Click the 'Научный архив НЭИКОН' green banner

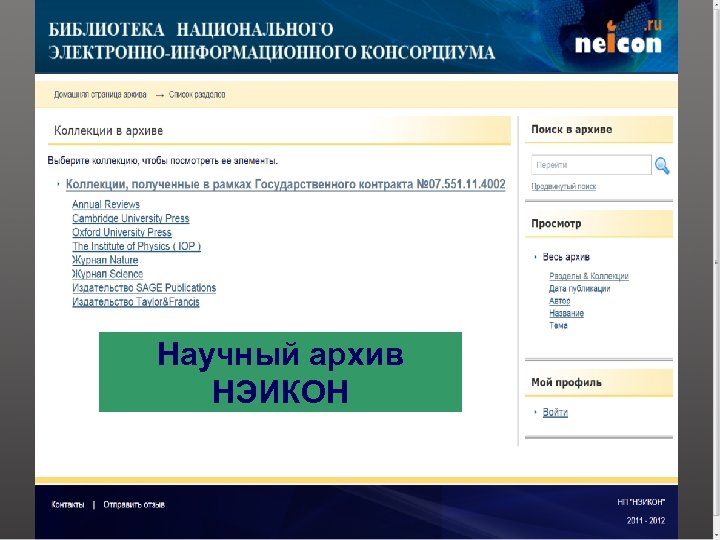280,372
